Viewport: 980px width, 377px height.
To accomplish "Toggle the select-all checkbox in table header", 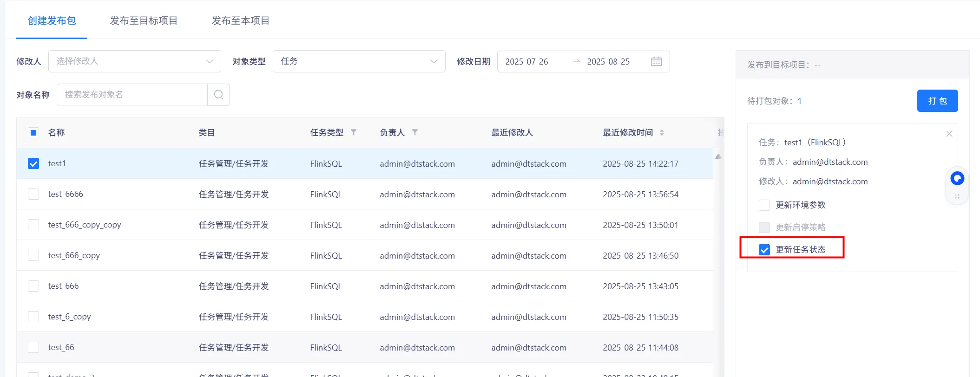I will pyautogui.click(x=33, y=133).
